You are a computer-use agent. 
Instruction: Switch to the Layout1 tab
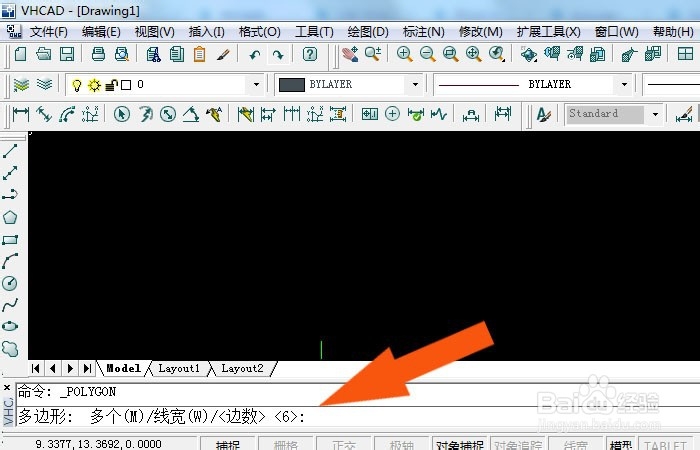click(179, 369)
